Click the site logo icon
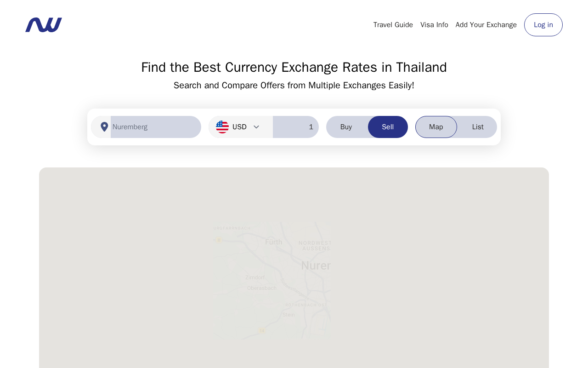The width and height of the screenshot is (588, 368). [x=44, y=25]
